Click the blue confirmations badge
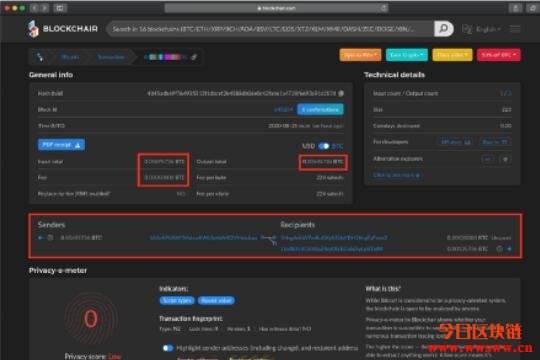Viewport: 540px width, 360px height. (x=320, y=110)
